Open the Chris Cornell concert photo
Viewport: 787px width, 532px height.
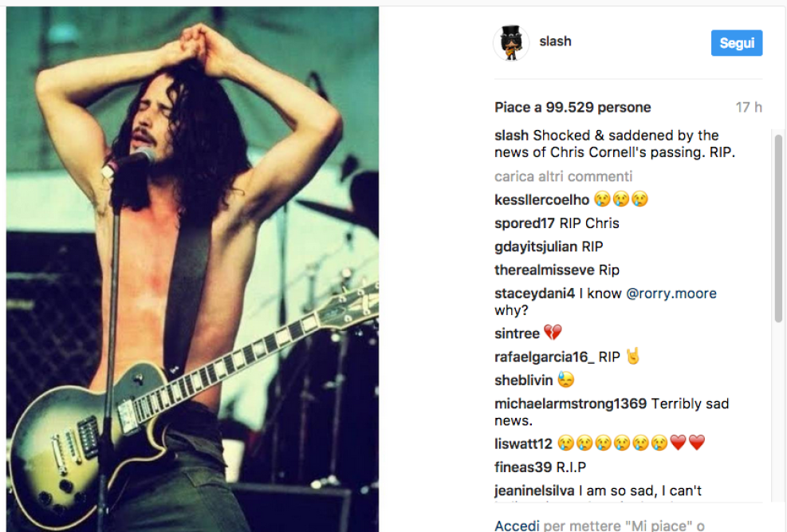[x=192, y=269]
